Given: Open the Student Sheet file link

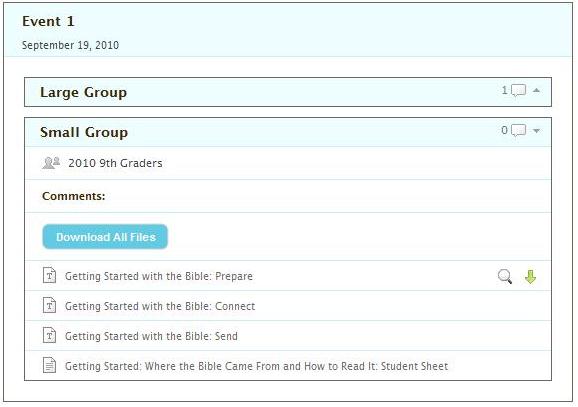Looking at the screenshot, I should (257, 366).
